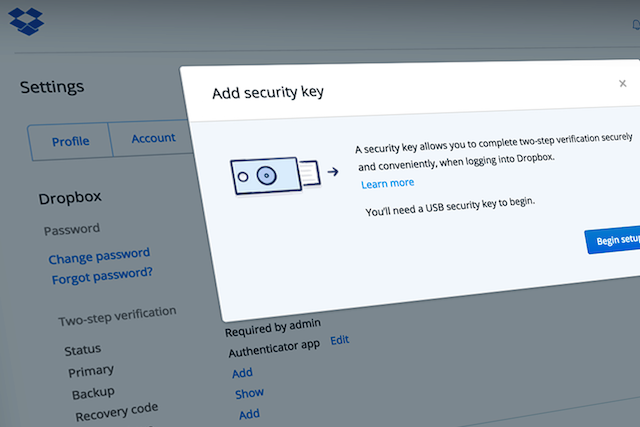Click the Dropbox section heading
This screenshot has height=427, width=640.
[x=70, y=198]
